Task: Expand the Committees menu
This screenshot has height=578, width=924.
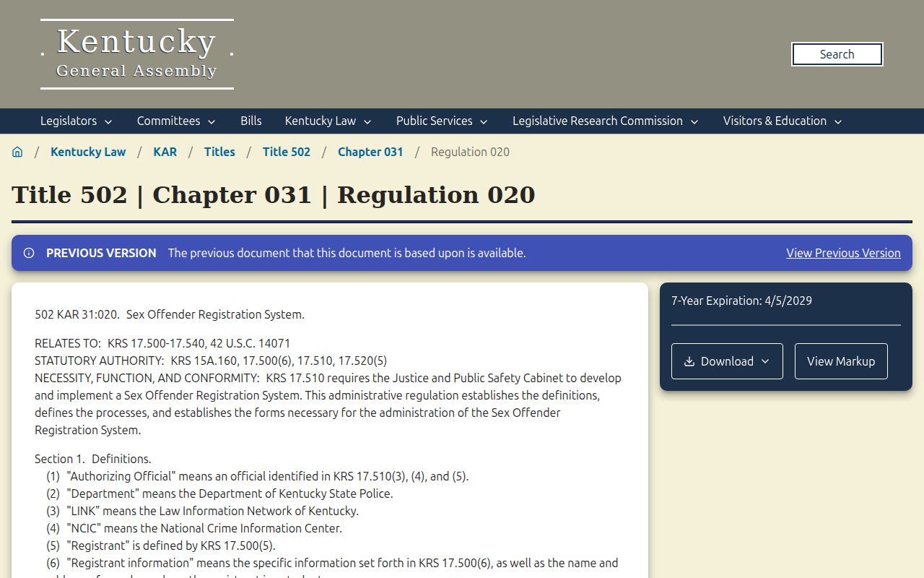Action: pos(176,121)
